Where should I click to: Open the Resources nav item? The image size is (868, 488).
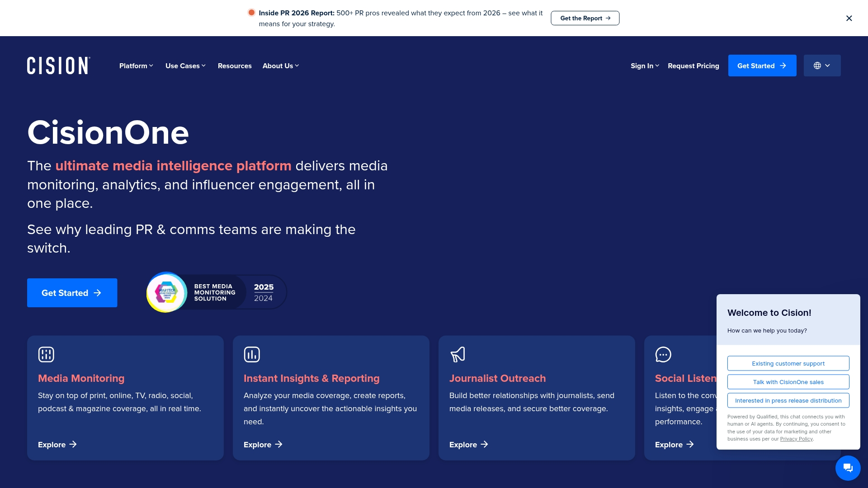(235, 66)
